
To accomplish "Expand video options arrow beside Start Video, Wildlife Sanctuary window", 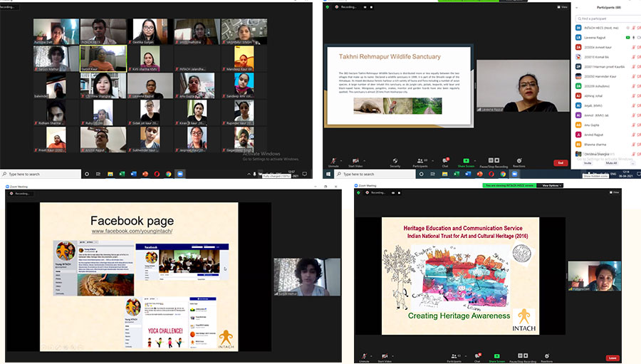I will tap(364, 161).
